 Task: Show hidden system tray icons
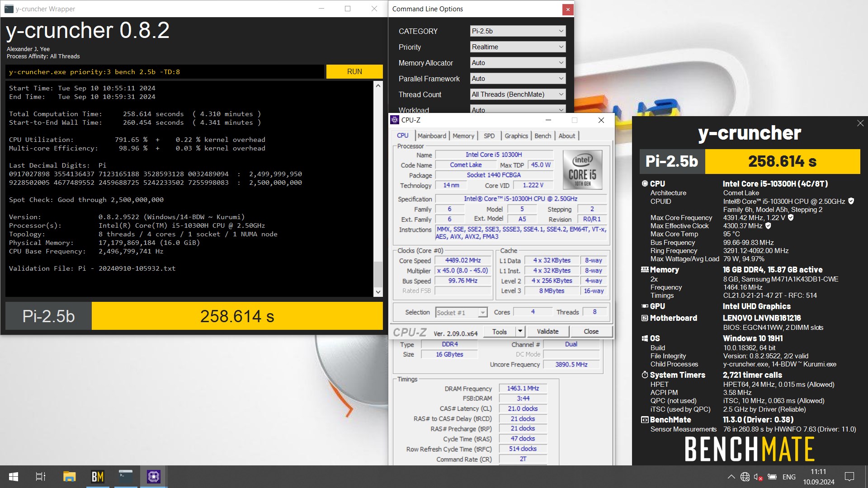click(731, 477)
